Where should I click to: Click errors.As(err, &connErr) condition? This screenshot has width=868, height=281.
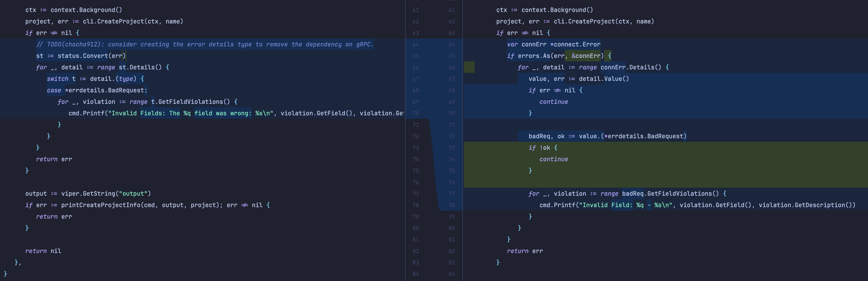click(561, 56)
